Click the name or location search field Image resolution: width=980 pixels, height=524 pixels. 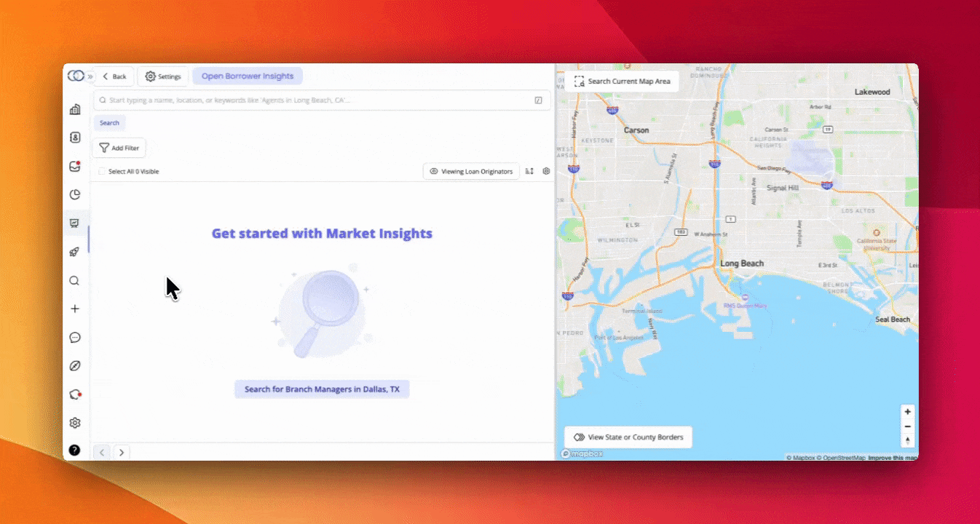pyautogui.click(x=320, y=100)
